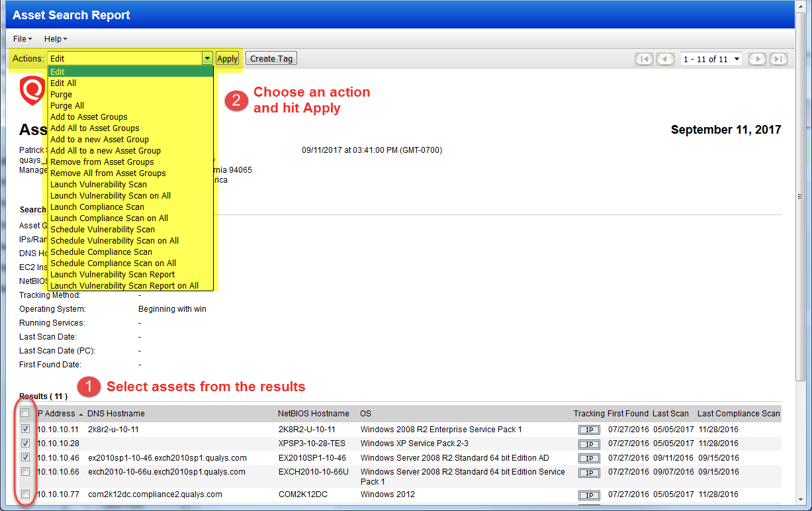Click the next page arrow

(756, 59)
